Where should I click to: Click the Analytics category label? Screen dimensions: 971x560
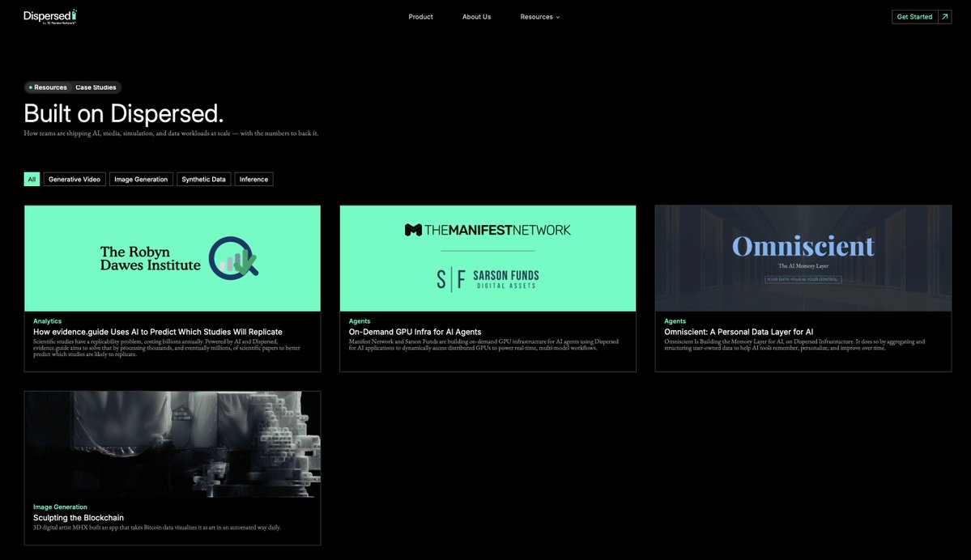[x=47, y=321]
